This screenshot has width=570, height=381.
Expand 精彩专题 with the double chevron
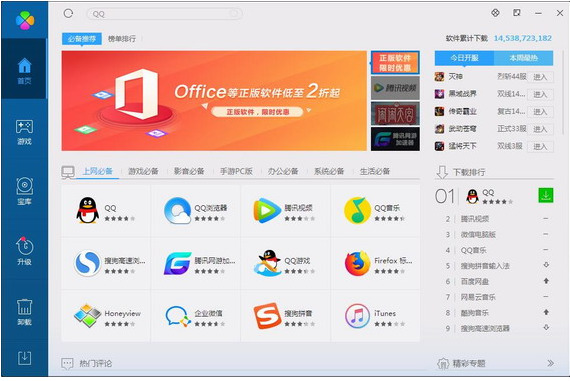[x=550, y=363]
